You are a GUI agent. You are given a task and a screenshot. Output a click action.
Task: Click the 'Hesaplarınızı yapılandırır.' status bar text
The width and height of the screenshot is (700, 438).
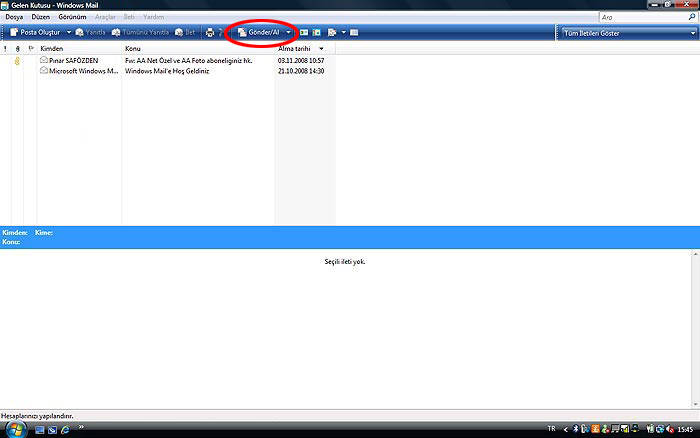coord(37,416)
